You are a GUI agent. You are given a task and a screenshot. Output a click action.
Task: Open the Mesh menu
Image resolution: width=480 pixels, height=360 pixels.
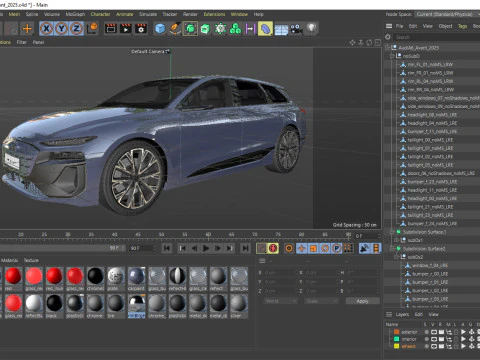click(x=14, y=14)
